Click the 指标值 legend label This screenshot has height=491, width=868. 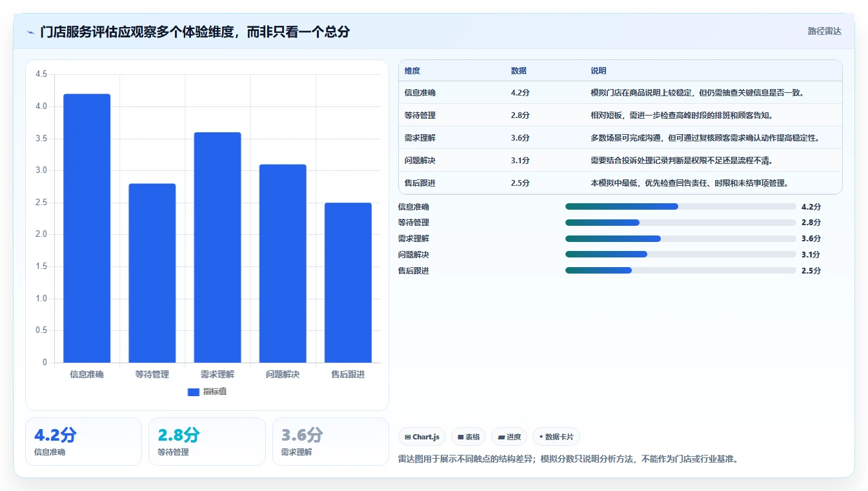215,392
